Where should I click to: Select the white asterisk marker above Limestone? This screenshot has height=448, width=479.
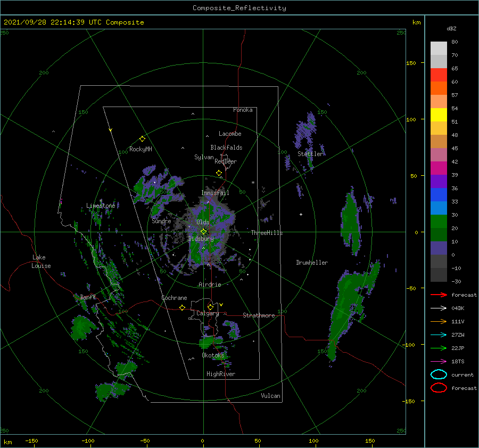click(101, 201)
